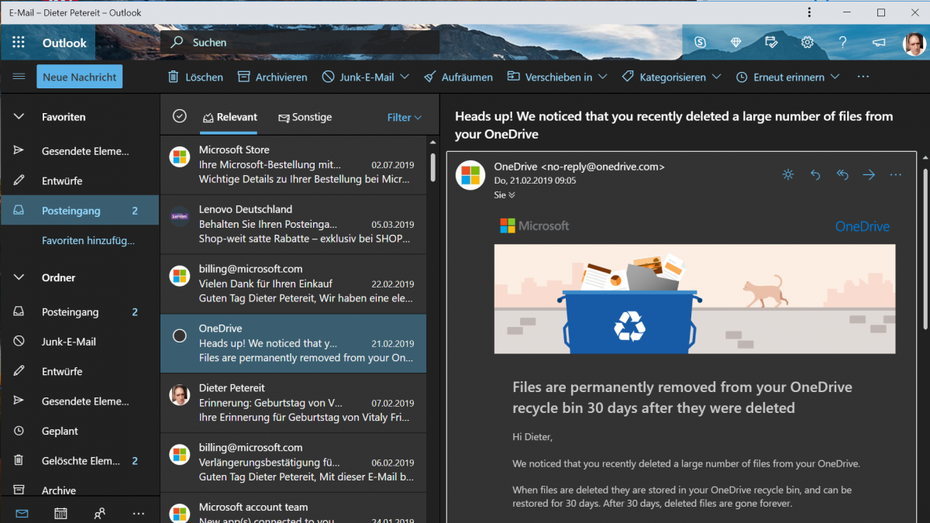Click the reply all arrow icon
The width and height of the screenshot is (930, 523).
842,175
